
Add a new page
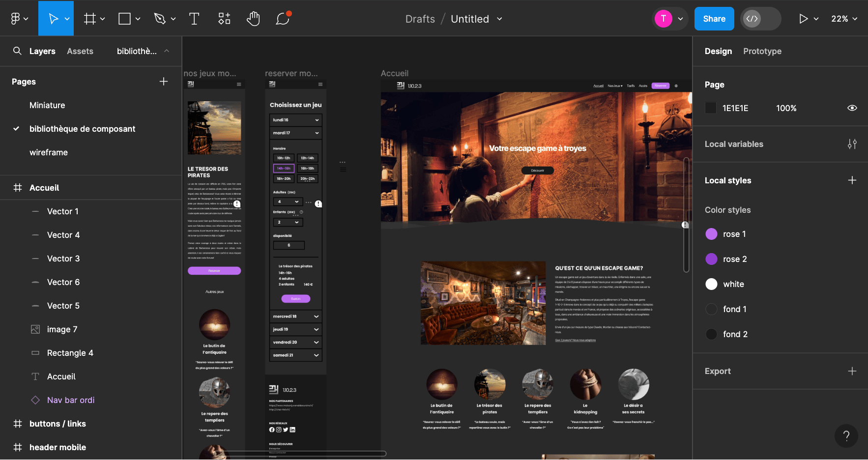[164, 82]
